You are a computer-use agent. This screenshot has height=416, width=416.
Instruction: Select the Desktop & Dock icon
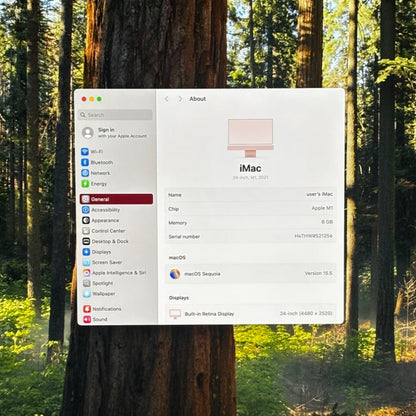86,241
